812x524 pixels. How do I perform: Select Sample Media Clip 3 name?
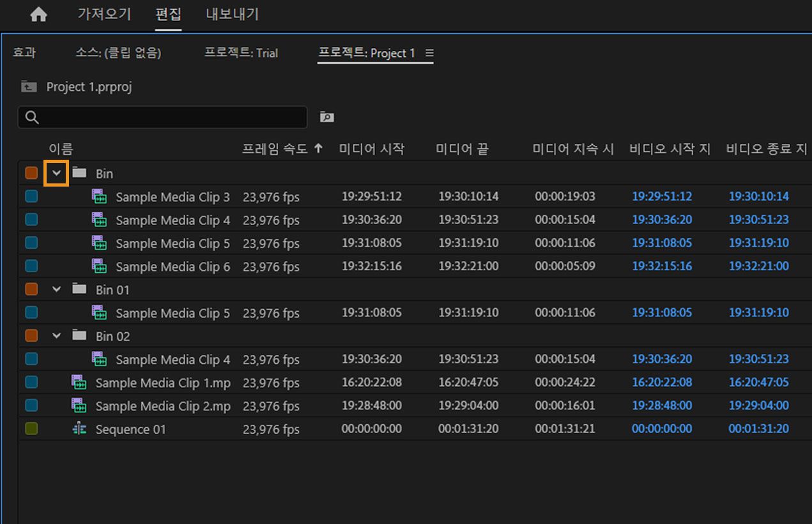pos(172,197)
